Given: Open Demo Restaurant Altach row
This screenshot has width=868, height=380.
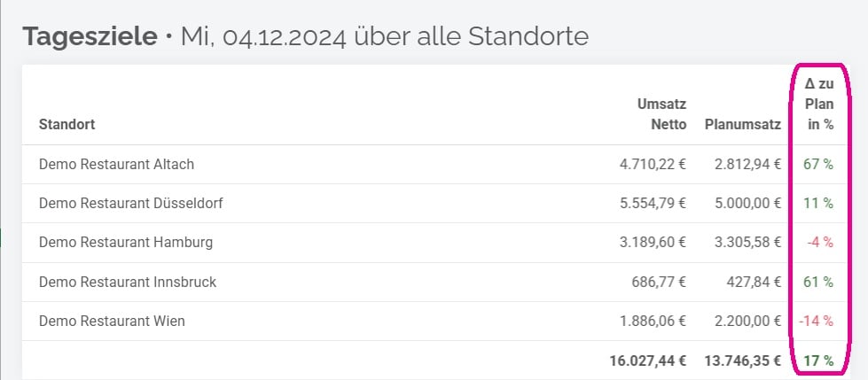Looking at the screenshot, I should pos(116,164).
